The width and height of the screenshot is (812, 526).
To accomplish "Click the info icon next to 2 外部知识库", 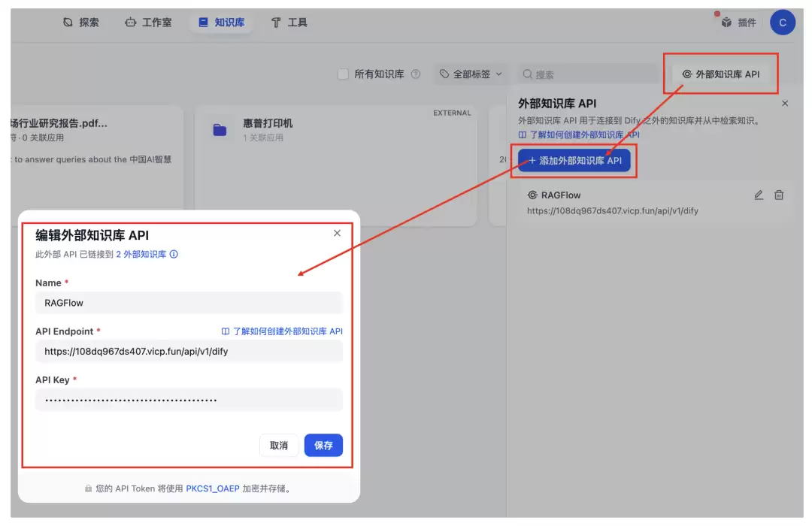I will click(x=174, y=254).
